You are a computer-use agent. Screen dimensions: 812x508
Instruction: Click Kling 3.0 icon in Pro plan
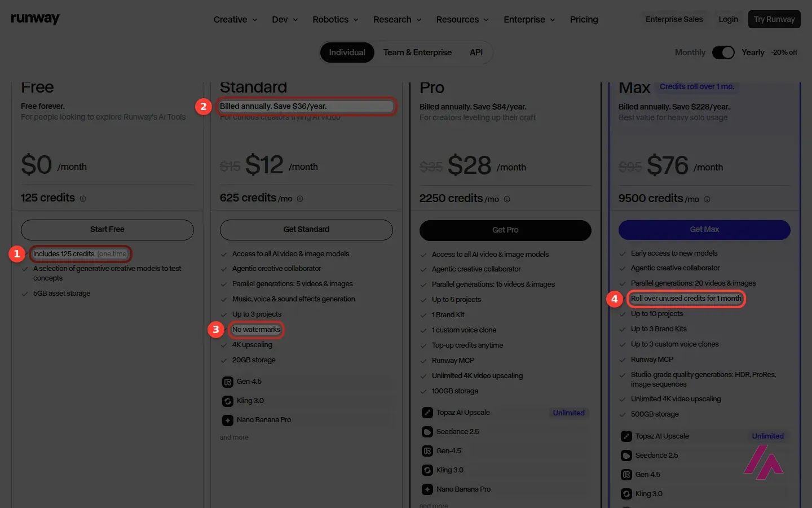(427, 470)
